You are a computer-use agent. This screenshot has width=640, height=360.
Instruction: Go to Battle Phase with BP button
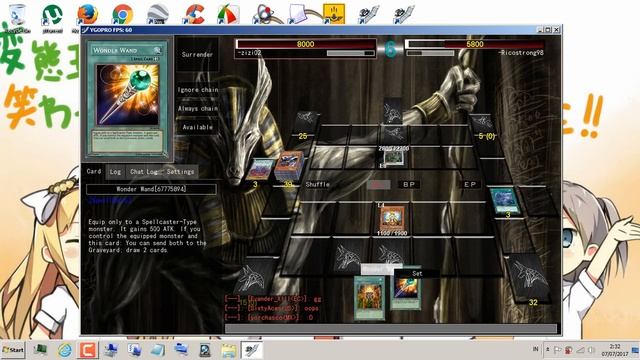409,184
